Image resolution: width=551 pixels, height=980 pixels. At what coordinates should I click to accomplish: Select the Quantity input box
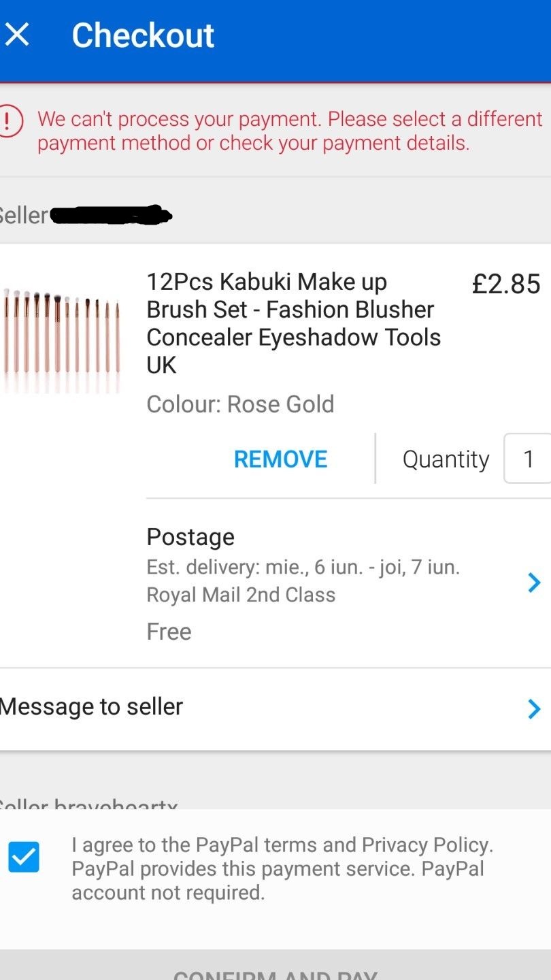(x=527, y=459)
